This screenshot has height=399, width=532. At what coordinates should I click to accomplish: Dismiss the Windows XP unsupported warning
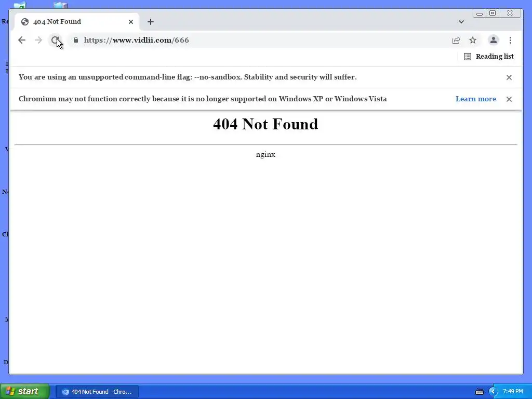click(509, 99)
